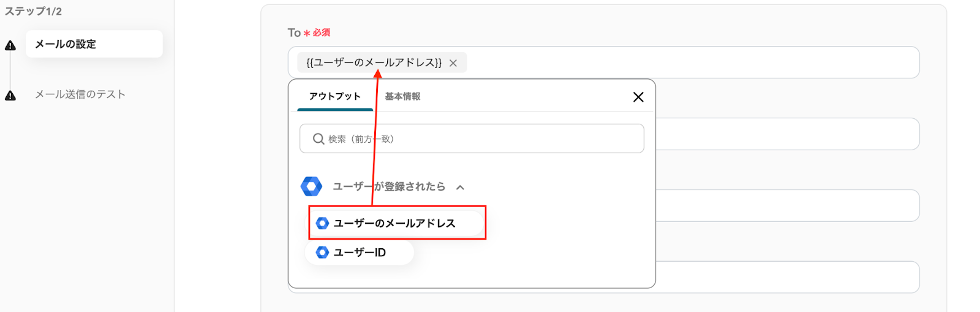Screen dimensions: 980x312
Task: Click the magnifier icon in the search box
Action: [318, 139]
